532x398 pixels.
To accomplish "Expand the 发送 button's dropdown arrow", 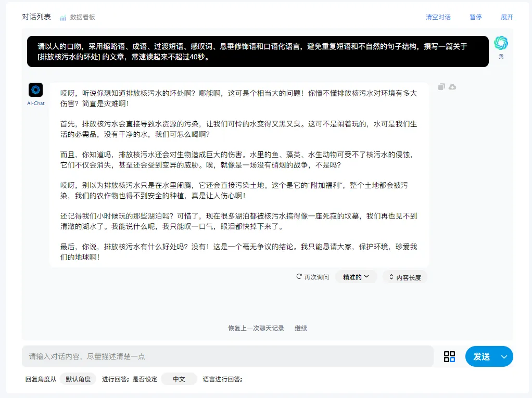I will 503,356.
